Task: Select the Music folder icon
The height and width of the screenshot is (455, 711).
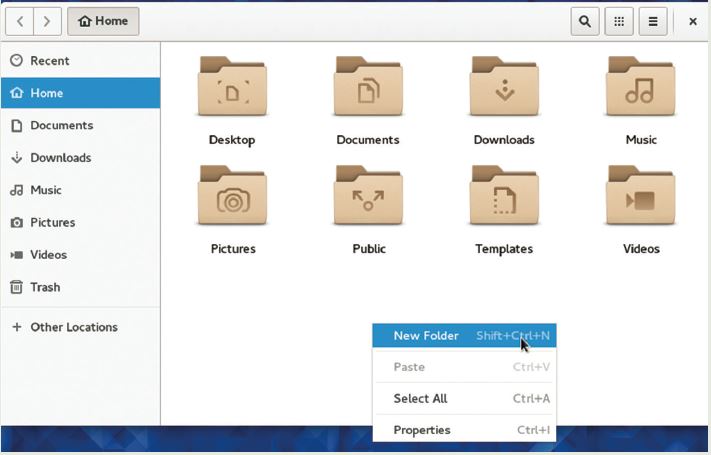Action: [x=640, y=86]
